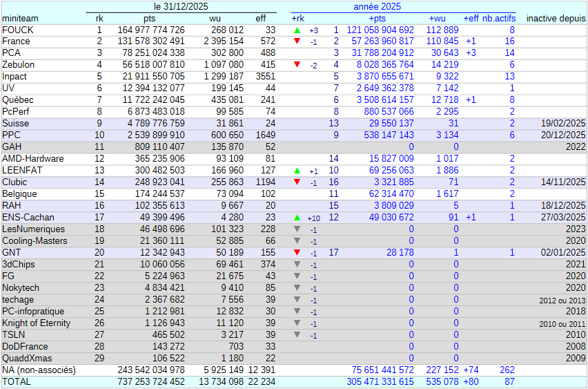
Task: Click GNT inactive date 02/01/2025
Action: pos(563,253)
